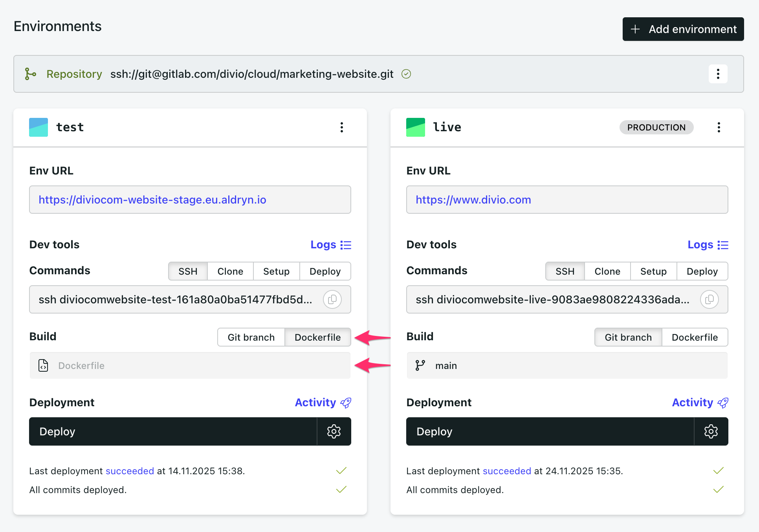Select the Clone commands tab for test
Screen dimensions: 759x532
pyautogui.click(x=230, y=271)
